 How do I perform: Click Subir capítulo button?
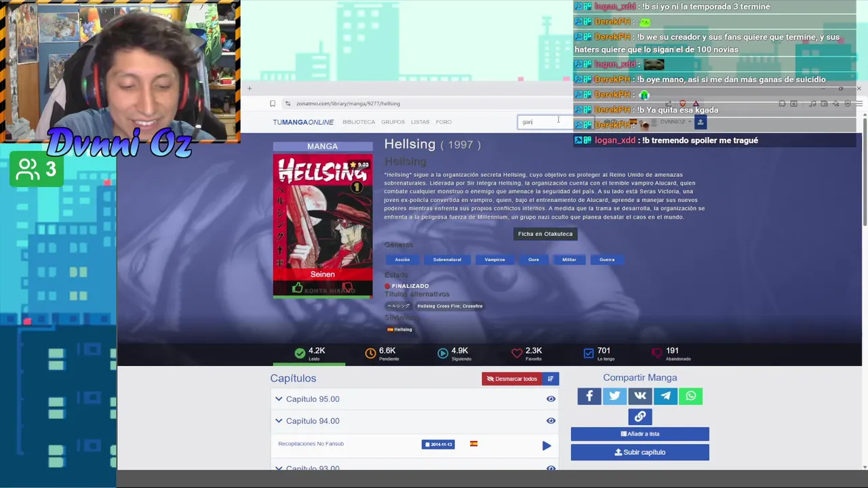640,452
